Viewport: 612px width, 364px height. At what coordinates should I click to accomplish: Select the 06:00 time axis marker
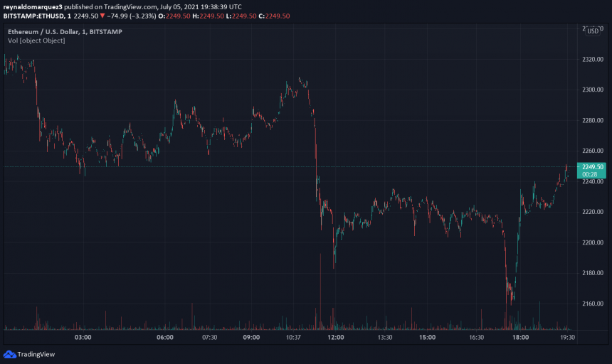pos(165,338)
